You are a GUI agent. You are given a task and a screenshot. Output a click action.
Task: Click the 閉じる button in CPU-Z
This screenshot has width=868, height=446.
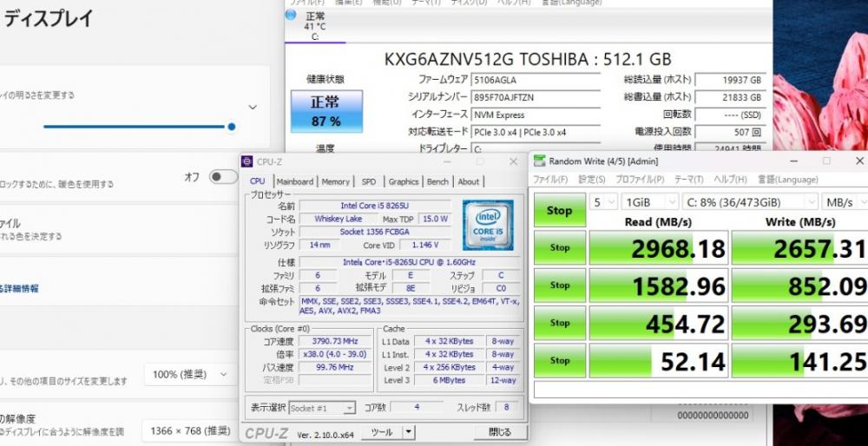tap(501, 432)
